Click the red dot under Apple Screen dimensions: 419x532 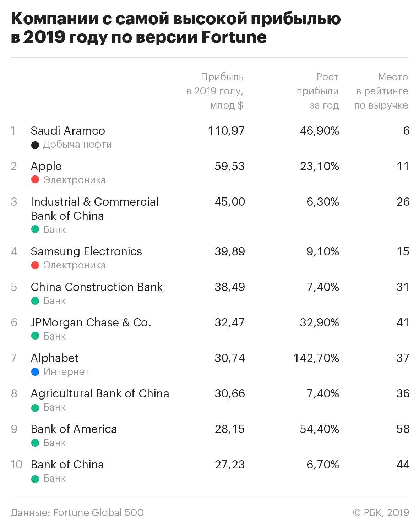point(35,180)
